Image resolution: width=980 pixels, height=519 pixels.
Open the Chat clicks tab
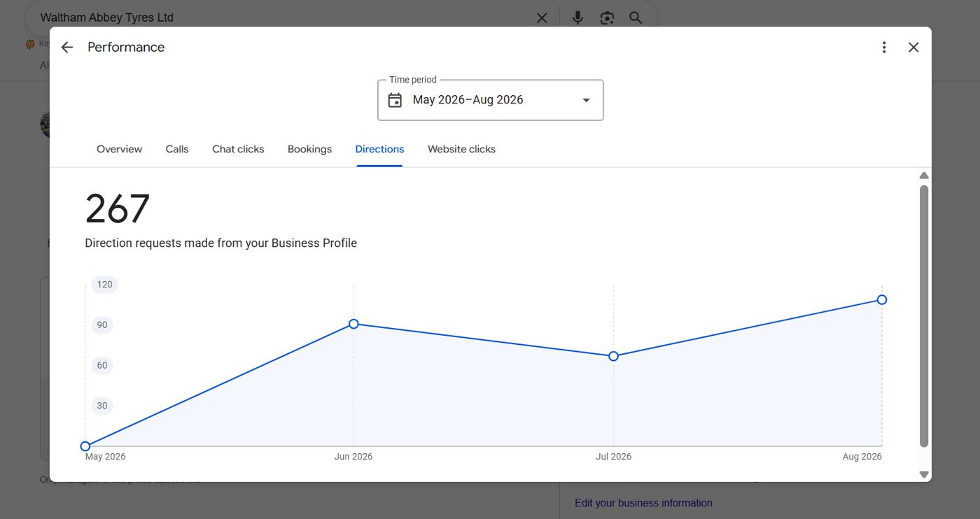(x=238, y=149)
